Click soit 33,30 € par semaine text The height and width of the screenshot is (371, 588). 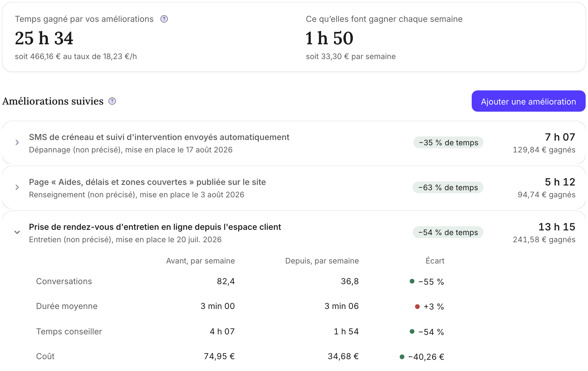(x=351, y=56)
